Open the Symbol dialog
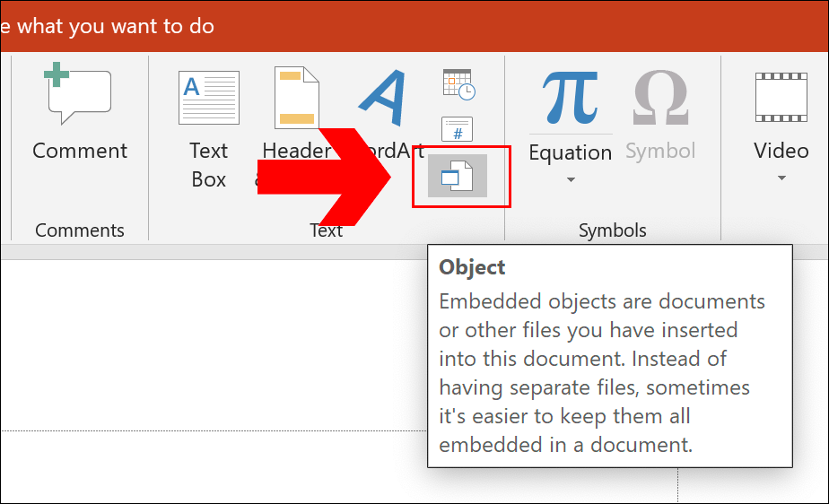 660,117
